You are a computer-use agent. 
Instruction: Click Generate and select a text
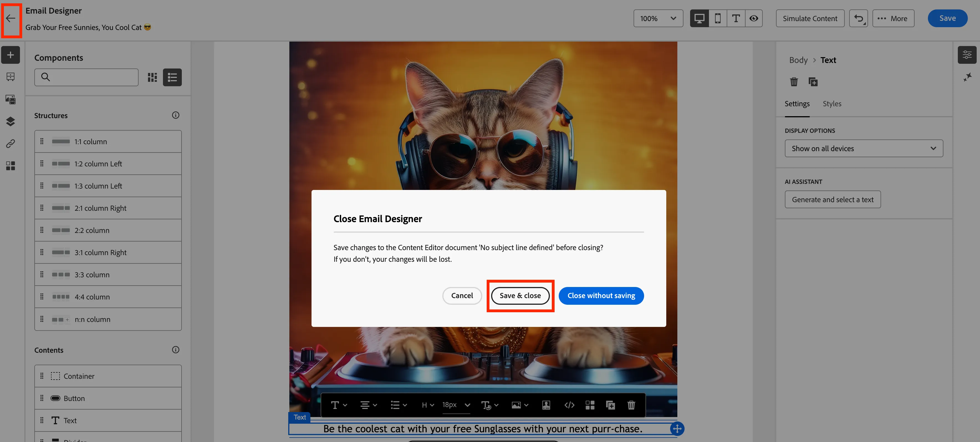(x=832, y=199)
